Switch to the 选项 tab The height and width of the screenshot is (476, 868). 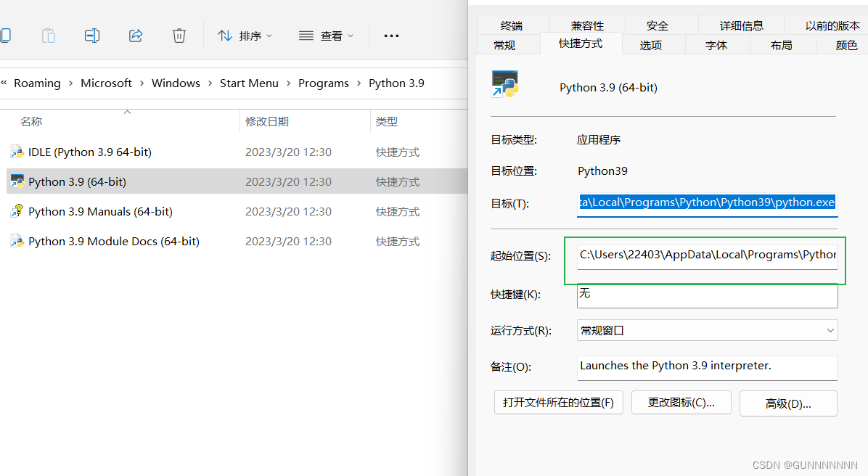(651, 46)
